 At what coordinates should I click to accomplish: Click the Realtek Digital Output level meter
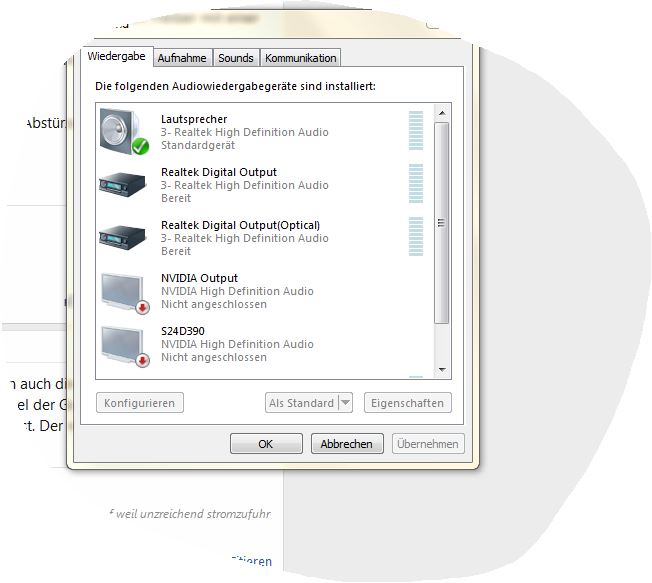click(416, 183)
